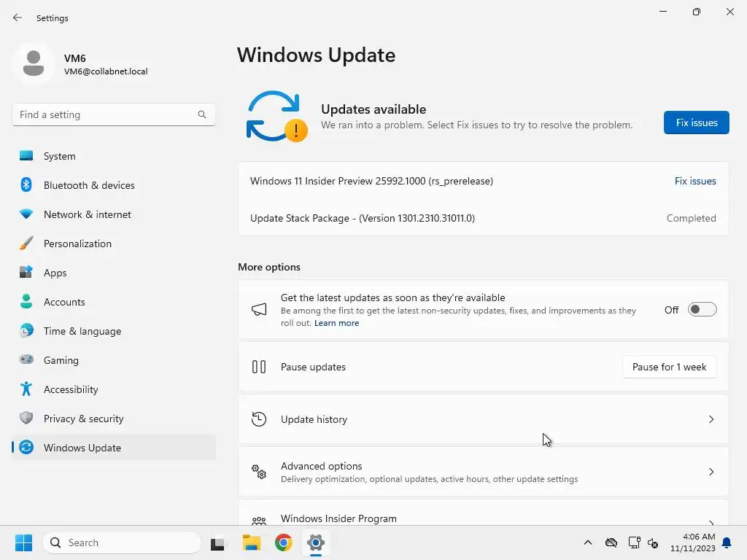The width and height of the screenshot is (747, 560).
Task: Select Apps in the sidebar
Action: pyautogui.click(x=114, y=272)
